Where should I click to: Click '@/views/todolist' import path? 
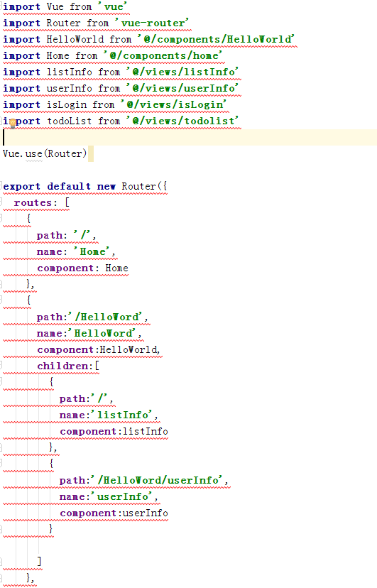pos(182,121)
